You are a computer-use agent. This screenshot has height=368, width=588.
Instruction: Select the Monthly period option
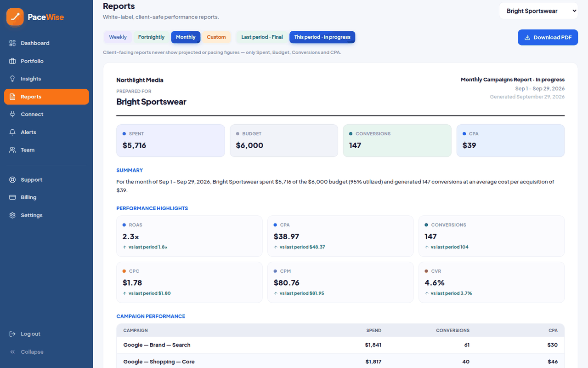(x=186, y=37)
